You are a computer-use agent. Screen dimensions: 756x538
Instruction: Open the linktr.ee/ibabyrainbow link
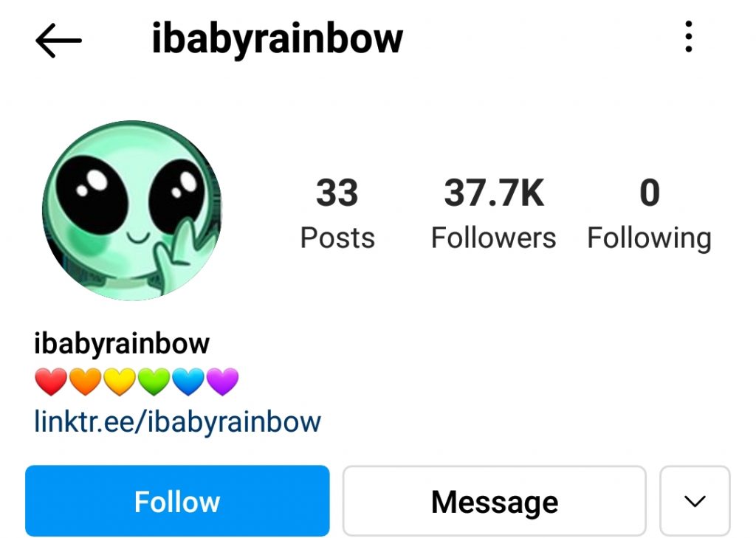tap(177, 422)
